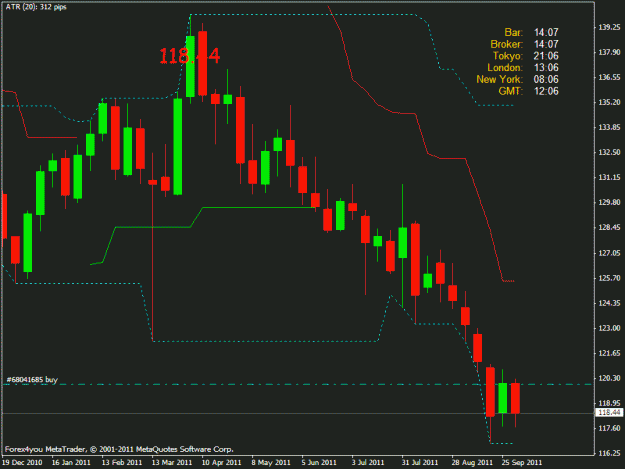625x469 pixels.
Task: Click the 121.65 price axis label
Action: click(x=609, y=353)
